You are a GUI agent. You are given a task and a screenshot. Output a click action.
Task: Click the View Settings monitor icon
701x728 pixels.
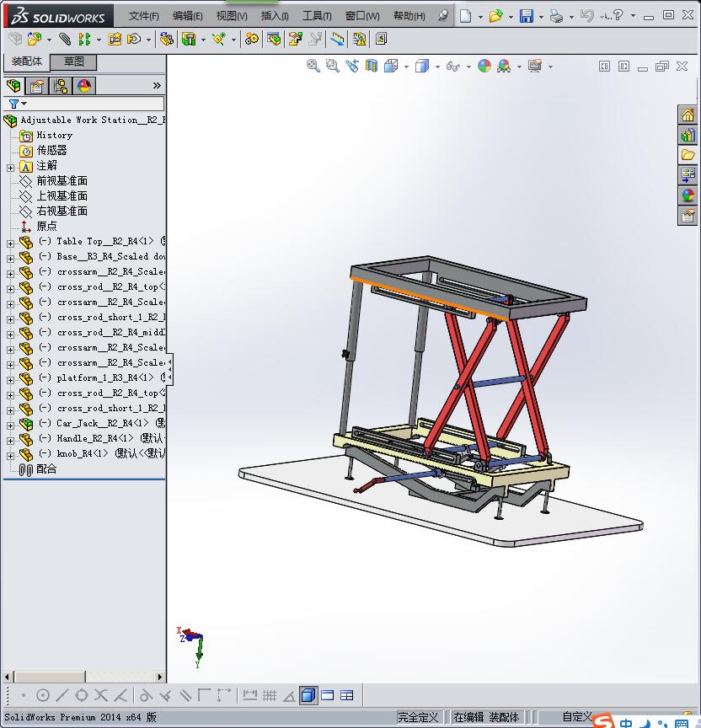pyautogui.click(x=535, y=66)
